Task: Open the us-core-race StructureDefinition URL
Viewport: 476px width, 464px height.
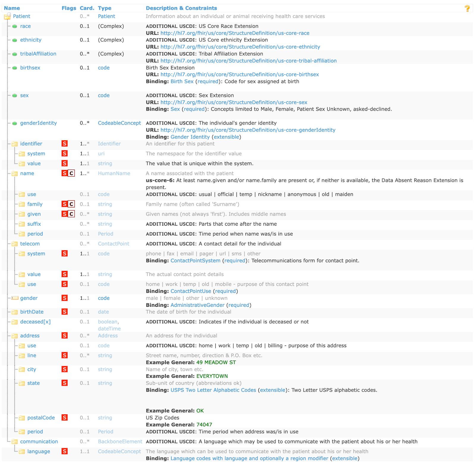Action: click(x=235, y=33)
